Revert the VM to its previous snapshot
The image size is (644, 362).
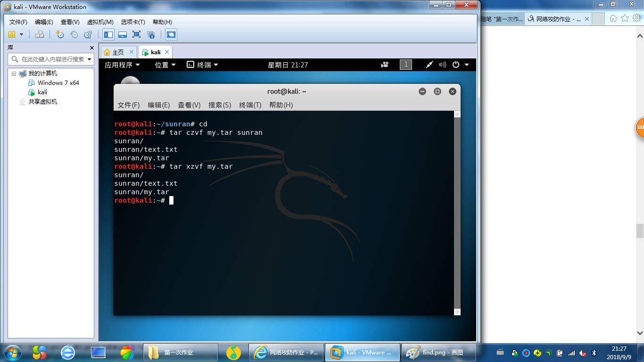point(74,34)
